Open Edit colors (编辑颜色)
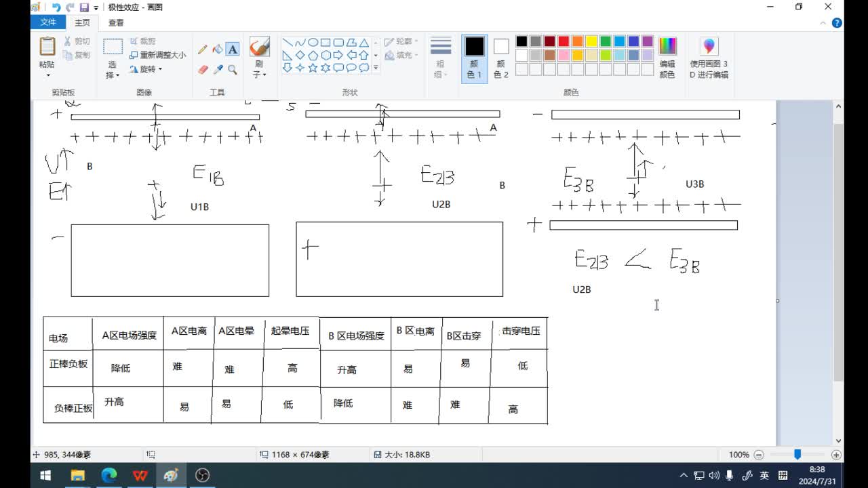The height and width of the screenshot is (488, 868). [x=667, y=58]
